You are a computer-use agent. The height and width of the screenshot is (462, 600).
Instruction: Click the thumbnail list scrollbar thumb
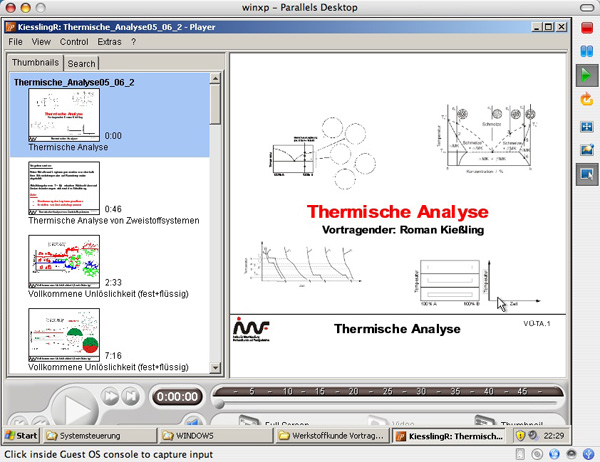215,104
